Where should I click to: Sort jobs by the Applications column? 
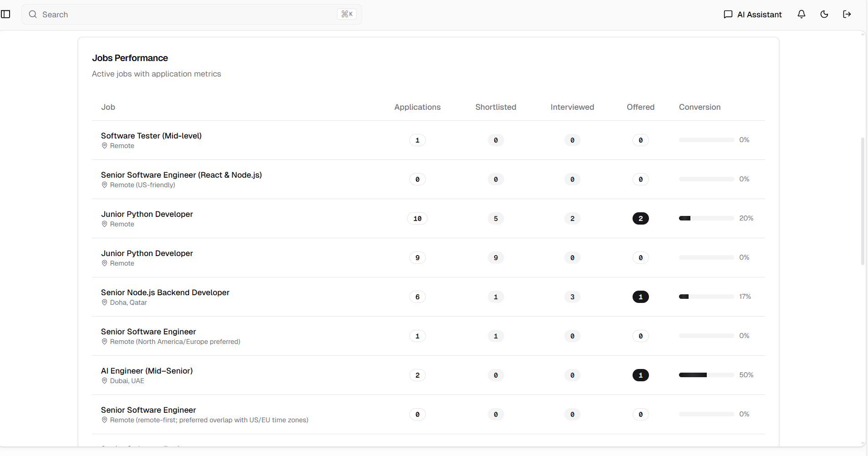coord(417,107)
